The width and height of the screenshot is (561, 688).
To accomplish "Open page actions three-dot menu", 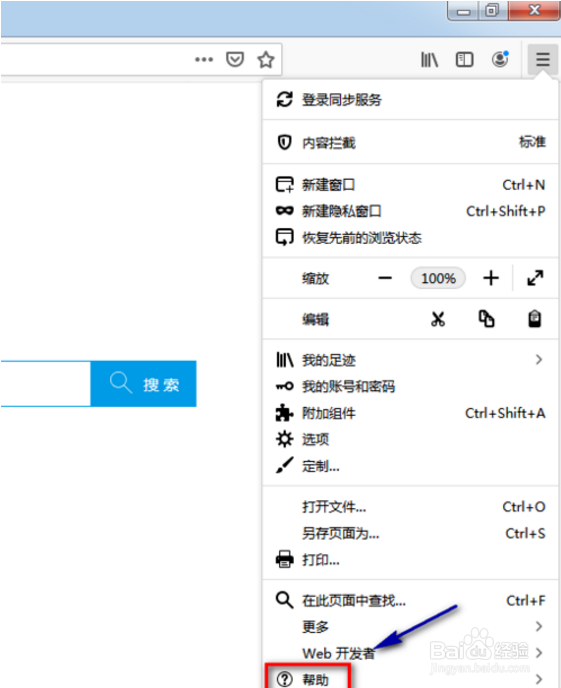I will [204, 59].
